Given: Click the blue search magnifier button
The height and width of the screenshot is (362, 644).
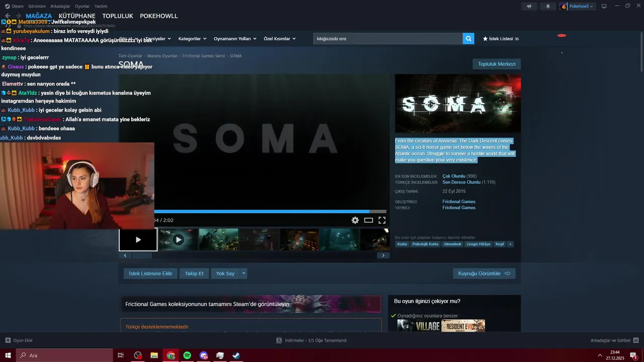Looking at the screenshot, I should pos(468,39).
